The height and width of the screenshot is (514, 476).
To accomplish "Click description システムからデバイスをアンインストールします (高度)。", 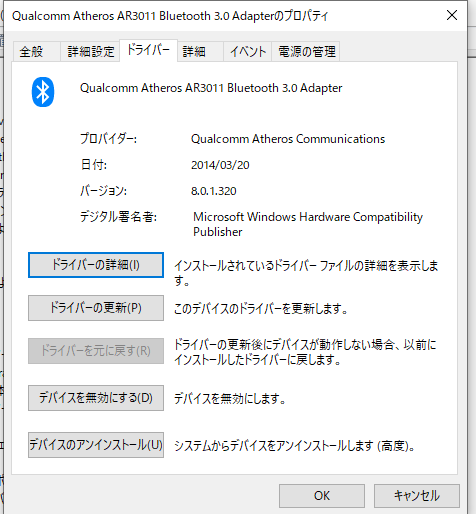I will tap(295, 446).
